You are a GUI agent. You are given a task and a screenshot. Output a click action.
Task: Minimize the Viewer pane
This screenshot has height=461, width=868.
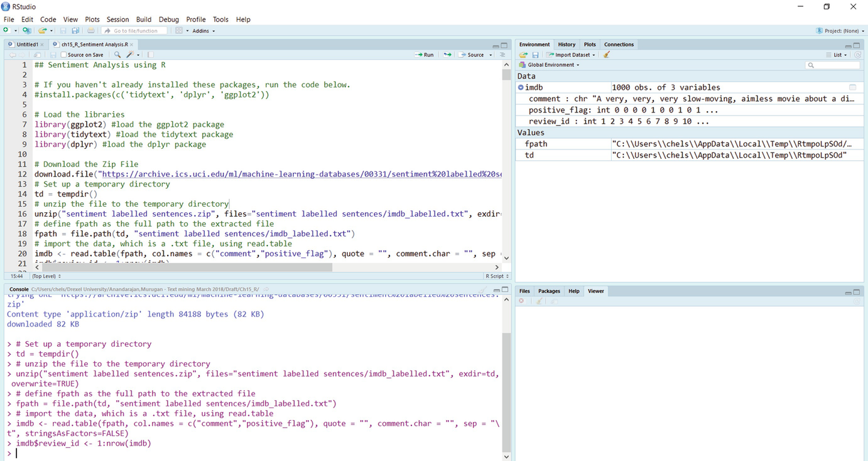click(849, 292)
